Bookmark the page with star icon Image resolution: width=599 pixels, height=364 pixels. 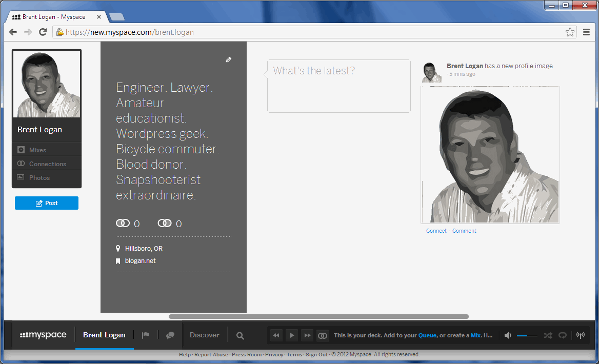pyautogui.click(x=570, y=32)
